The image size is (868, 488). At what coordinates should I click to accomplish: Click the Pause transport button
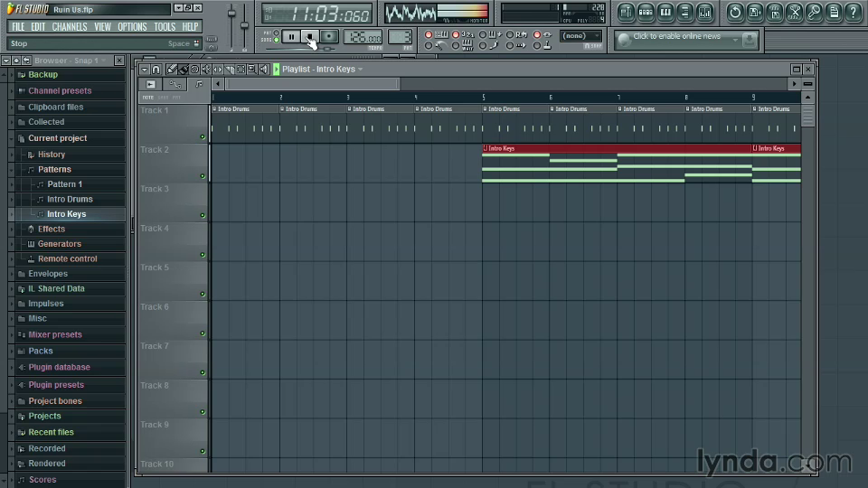(291, 36)
